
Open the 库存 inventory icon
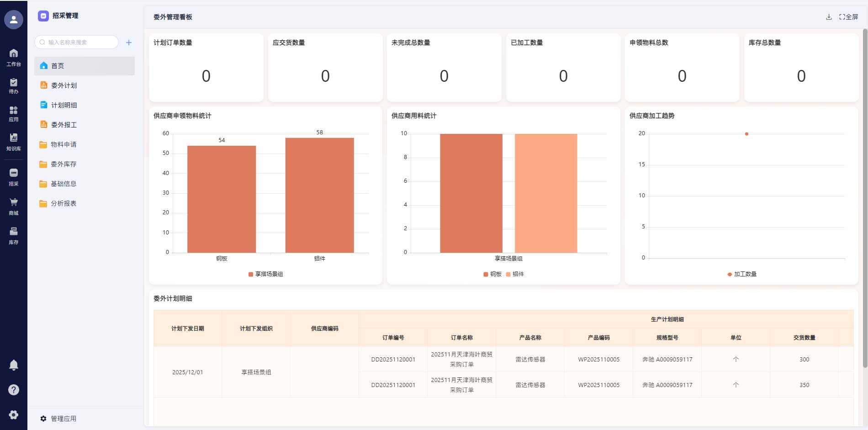pos(14,235)
